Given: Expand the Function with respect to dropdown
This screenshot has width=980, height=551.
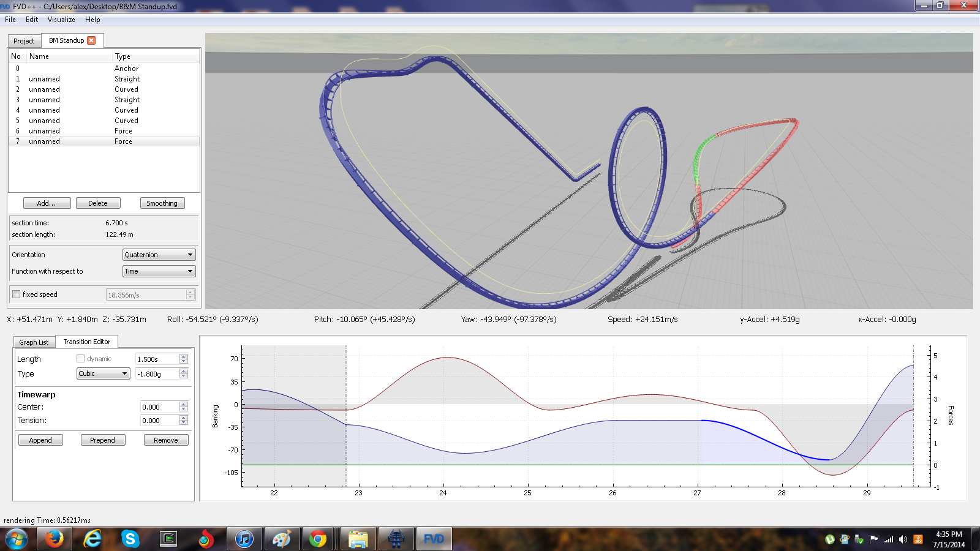Looking at the screenshot, I should pos(159,271).
